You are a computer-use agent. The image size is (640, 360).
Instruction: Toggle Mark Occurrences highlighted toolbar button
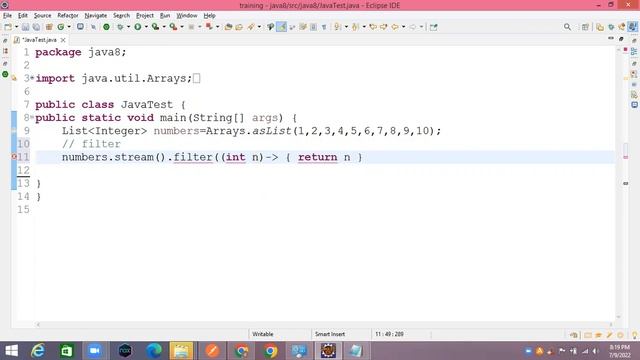[x=281, y=27]
